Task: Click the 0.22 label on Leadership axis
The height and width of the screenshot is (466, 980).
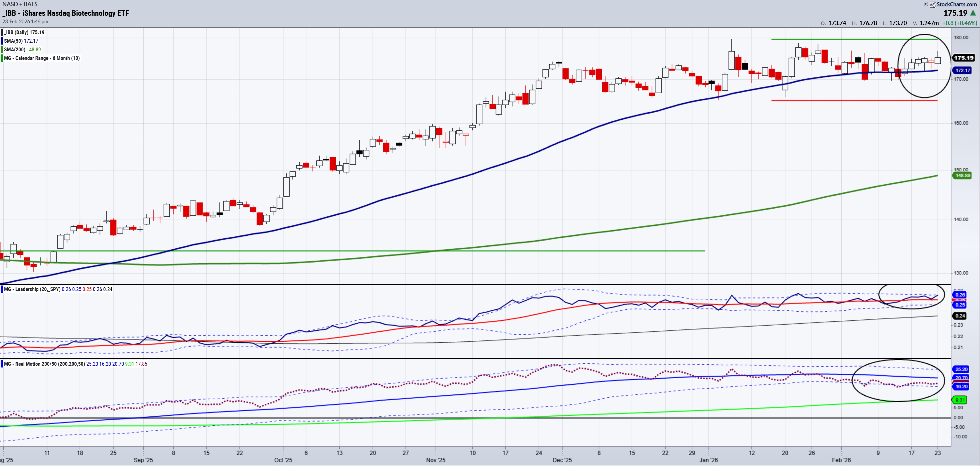Action: [x=958, y=337]
